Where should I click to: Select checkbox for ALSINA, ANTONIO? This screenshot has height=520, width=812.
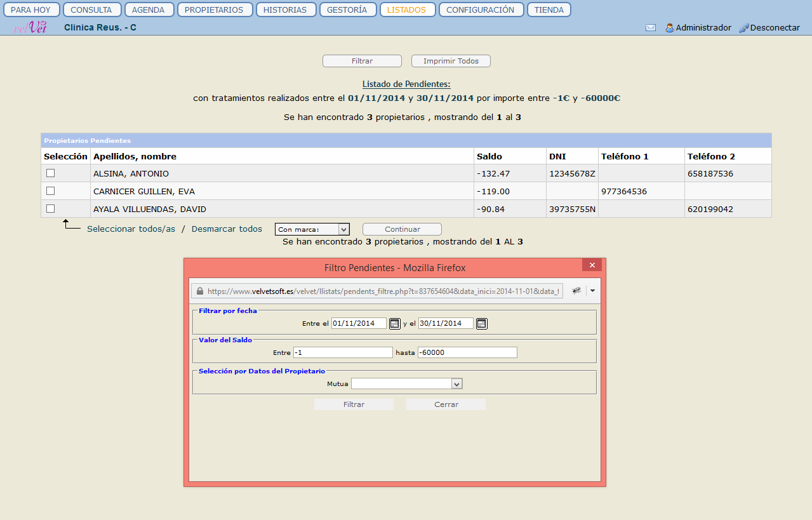click(51, 173)
